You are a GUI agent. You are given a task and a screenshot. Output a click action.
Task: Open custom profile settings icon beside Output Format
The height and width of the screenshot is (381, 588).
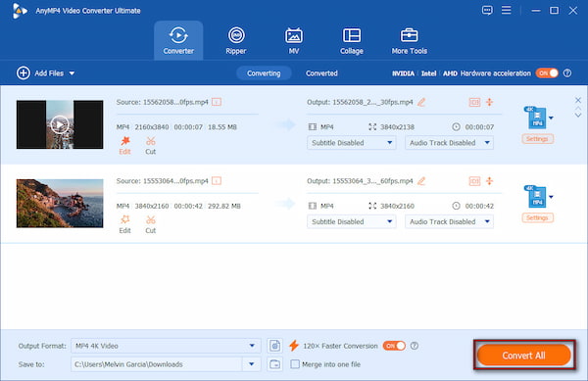click(274, 346)
